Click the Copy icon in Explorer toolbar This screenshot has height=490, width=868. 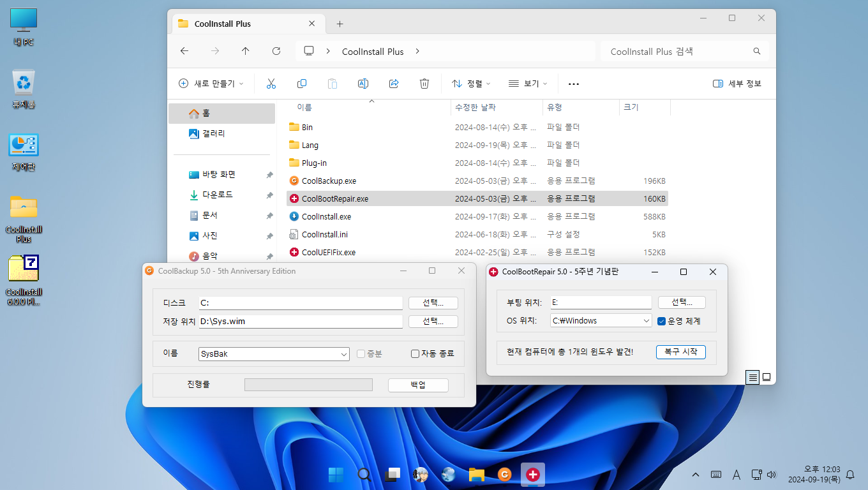pos(302,84)
